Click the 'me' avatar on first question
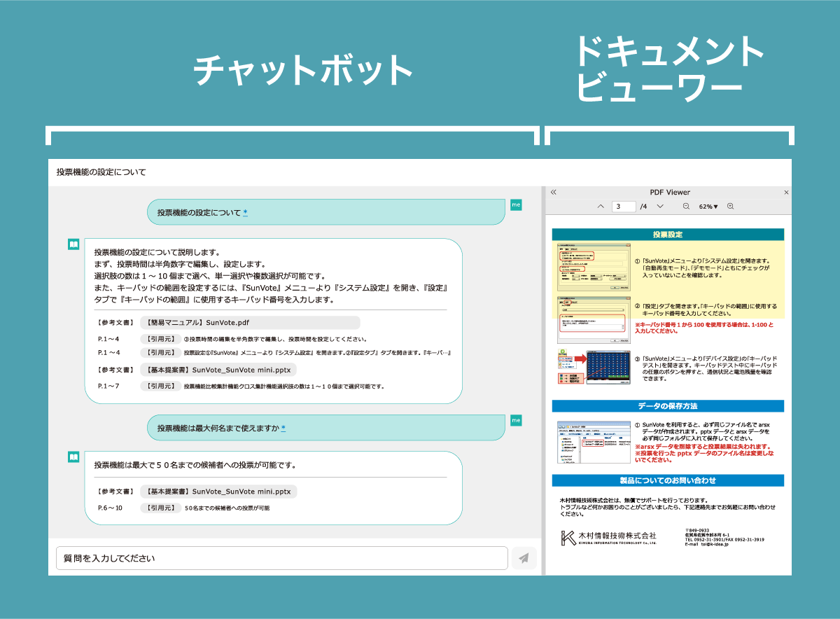The width and height of the screenshot is (840, 619). tap(516, 204)
